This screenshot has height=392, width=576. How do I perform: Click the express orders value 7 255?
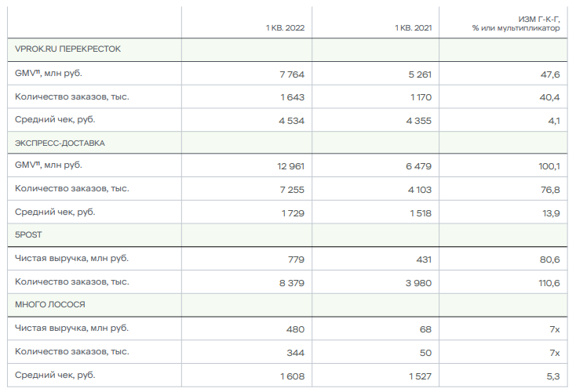click(290, 190)
